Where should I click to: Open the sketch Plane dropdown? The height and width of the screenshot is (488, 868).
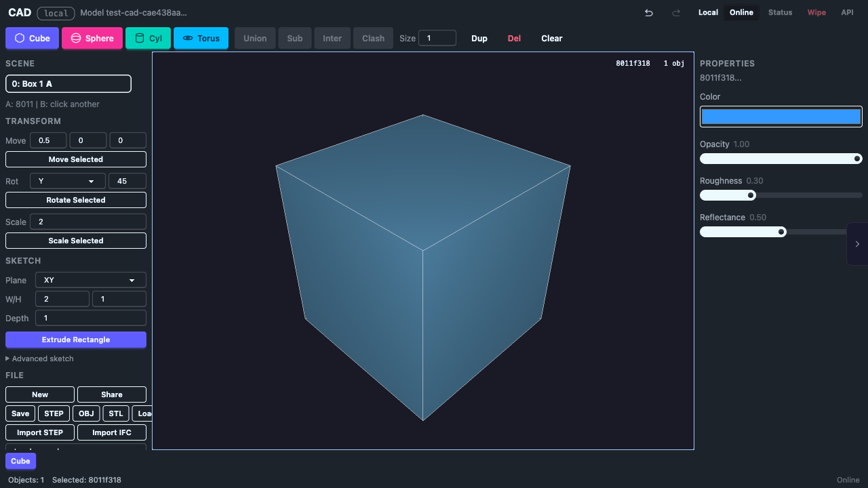[x=90, y=280]
